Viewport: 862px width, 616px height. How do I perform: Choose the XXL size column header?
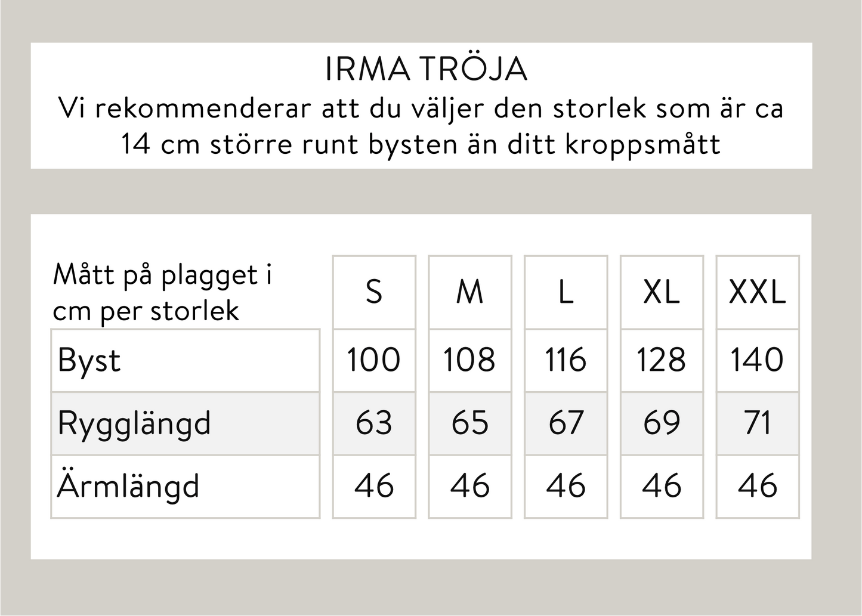point(758,292)
